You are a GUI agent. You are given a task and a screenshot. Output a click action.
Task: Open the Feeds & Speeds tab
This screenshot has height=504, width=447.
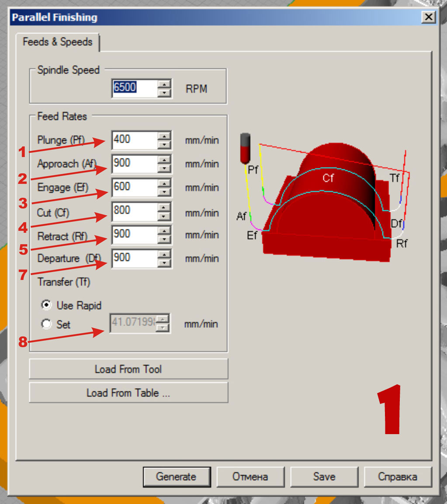[58, 42]
